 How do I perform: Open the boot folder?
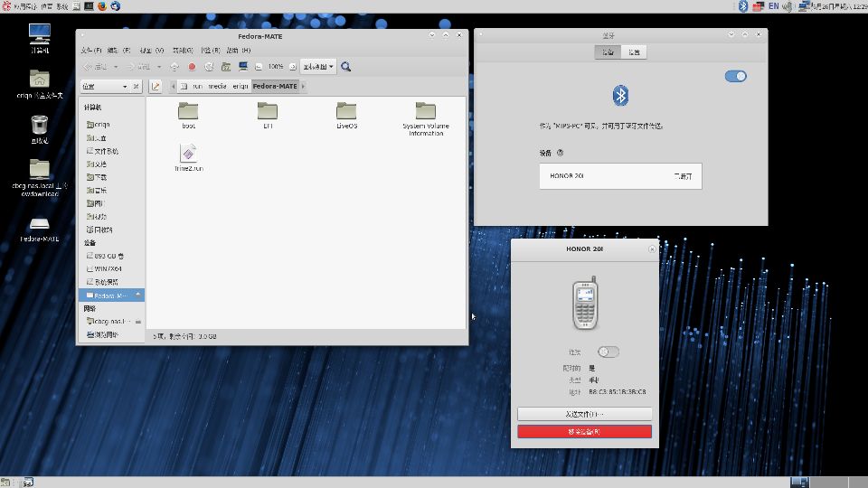tap(188, 115)
